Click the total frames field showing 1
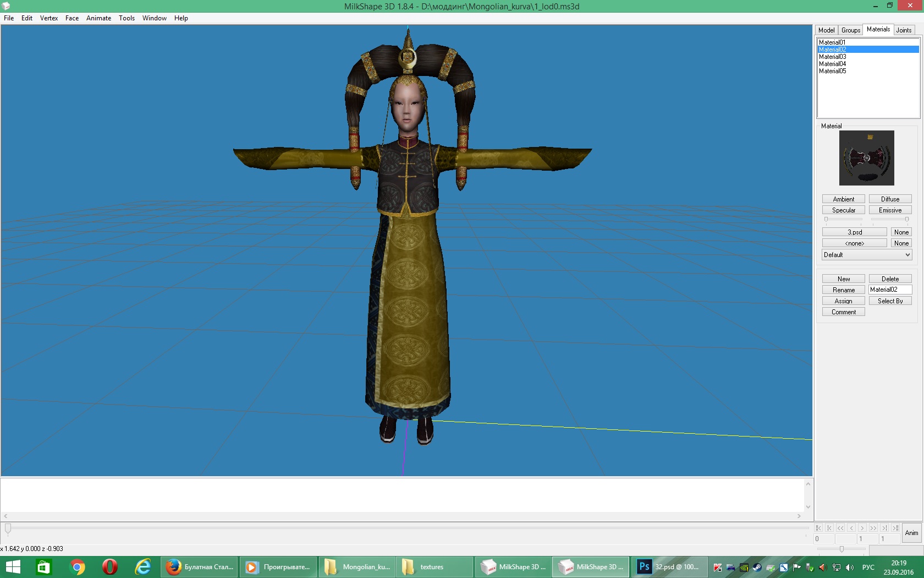 [890, 539]
